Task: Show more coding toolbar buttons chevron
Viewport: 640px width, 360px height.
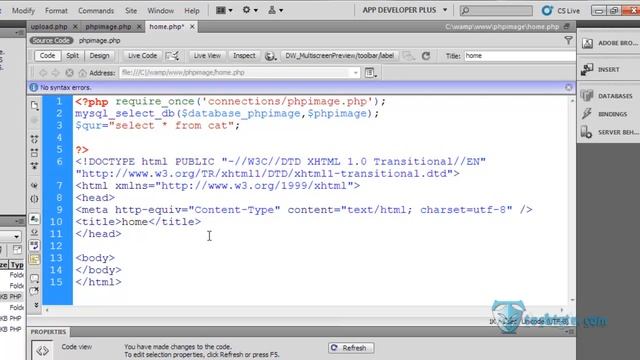Action: coord(36,305)
